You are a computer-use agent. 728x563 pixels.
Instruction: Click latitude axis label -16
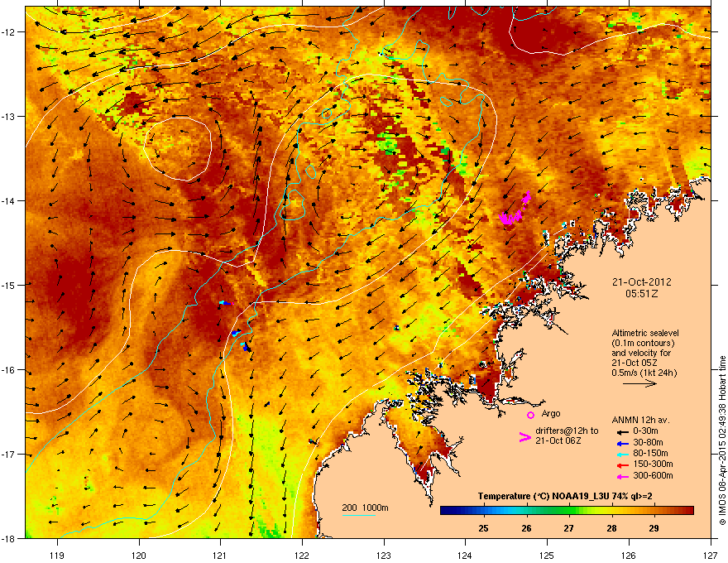(8, 370)
